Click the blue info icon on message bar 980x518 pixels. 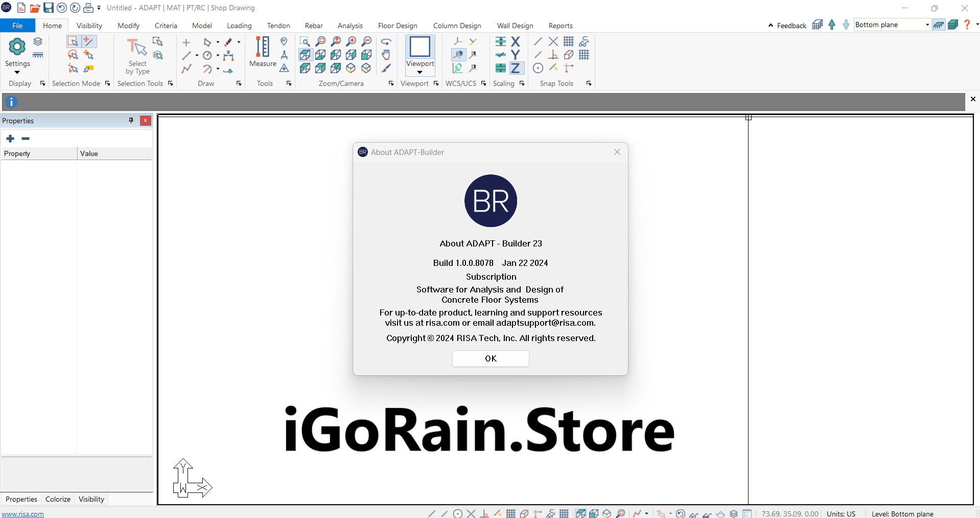11,102
